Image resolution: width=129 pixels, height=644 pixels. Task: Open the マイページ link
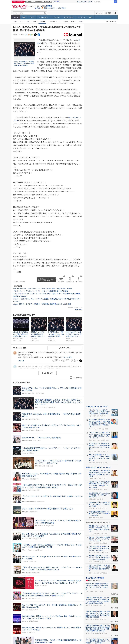99,13
